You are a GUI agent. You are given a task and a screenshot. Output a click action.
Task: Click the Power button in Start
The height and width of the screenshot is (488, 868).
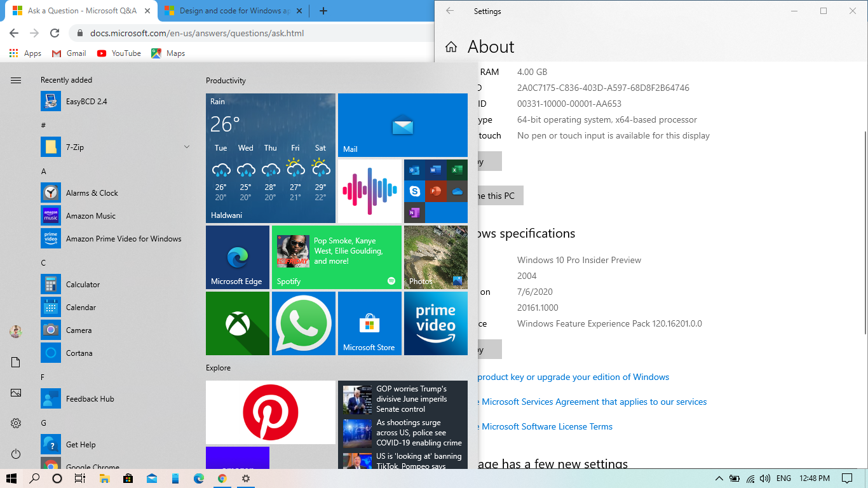(x=16, y=454)
